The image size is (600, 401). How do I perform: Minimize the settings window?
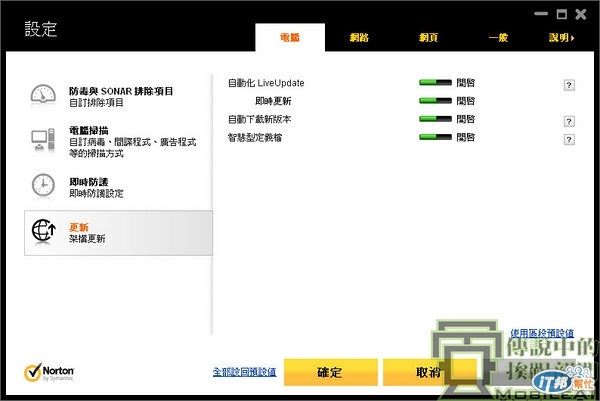[541, 14]
